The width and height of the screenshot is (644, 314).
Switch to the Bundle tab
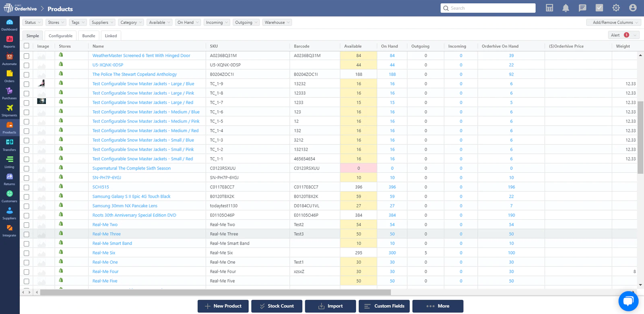(89, 36)
